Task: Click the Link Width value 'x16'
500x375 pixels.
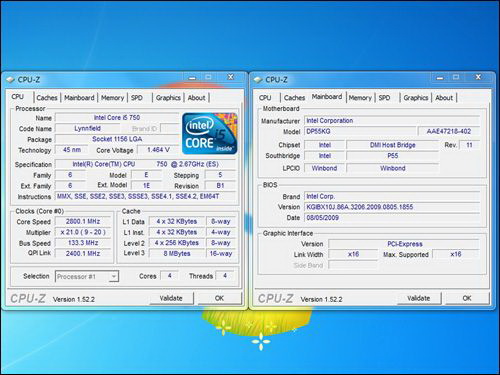Action: 353,254
